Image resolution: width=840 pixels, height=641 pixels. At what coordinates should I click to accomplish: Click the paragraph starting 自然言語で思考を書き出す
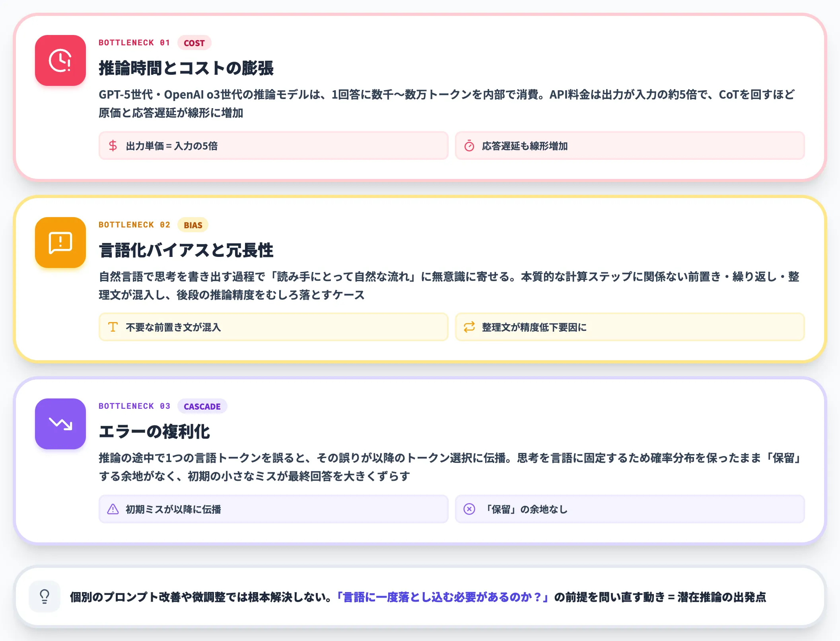pos(449,286)
